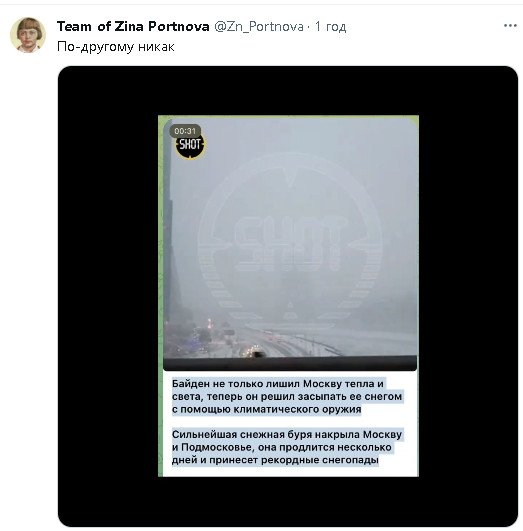Screen dimensions: 523x531
Task: Click the small SHOT logo badge
Action: (190, 145)
